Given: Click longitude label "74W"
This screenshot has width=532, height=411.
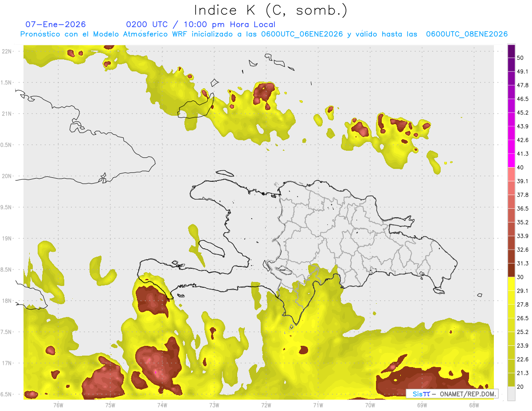Looking at the screenshot, I should [x=162, y=405].
